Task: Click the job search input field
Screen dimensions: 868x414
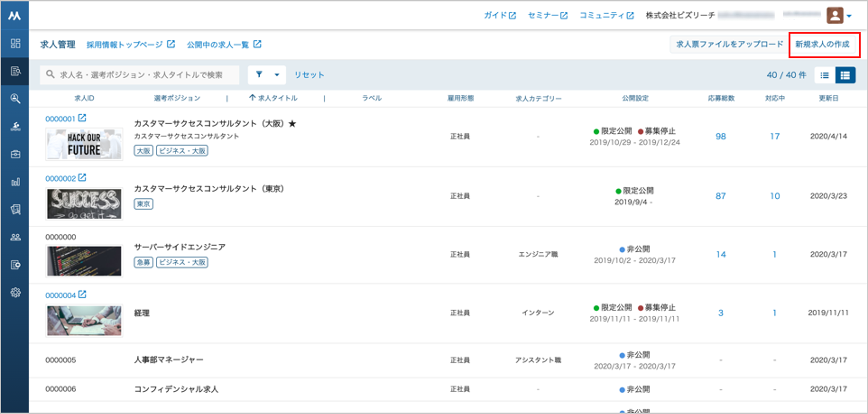Action: coord(139,75)
